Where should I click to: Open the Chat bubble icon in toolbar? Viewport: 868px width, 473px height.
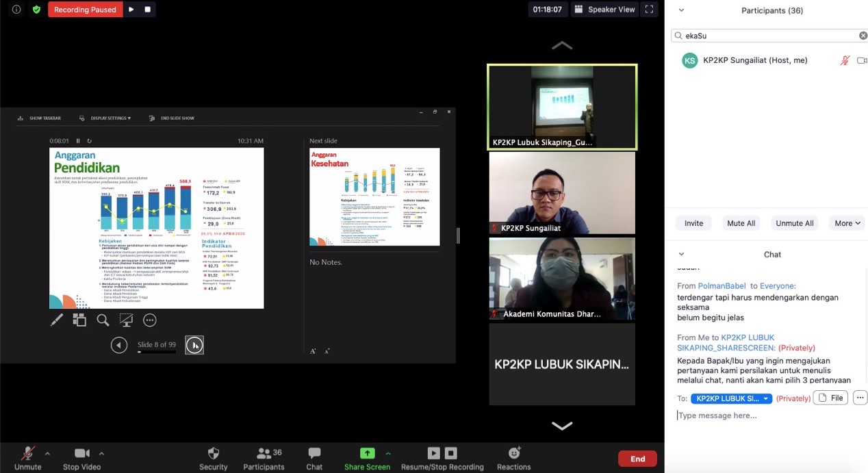coord(314,453)
